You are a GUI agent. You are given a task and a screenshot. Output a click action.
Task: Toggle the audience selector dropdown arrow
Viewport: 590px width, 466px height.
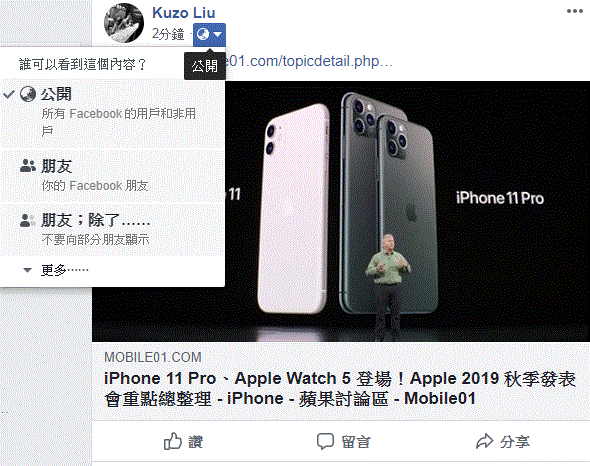click(x=218, y=35)
